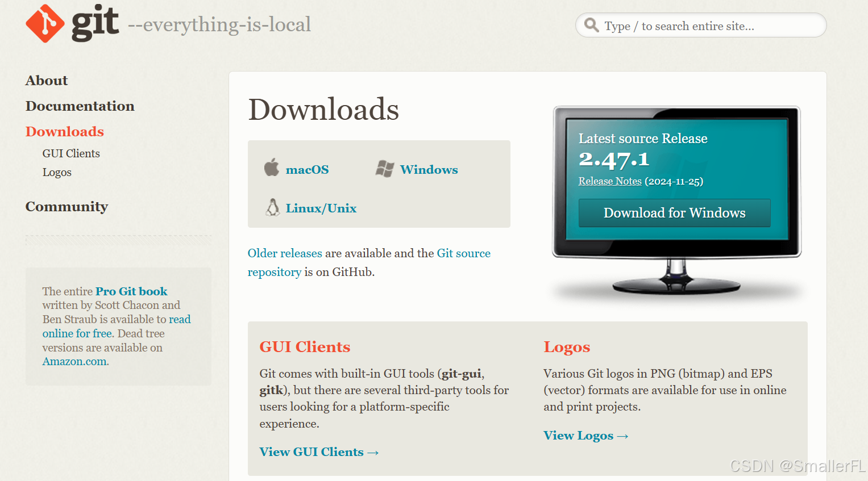Click the Windows flag icon

coord(385,169)
